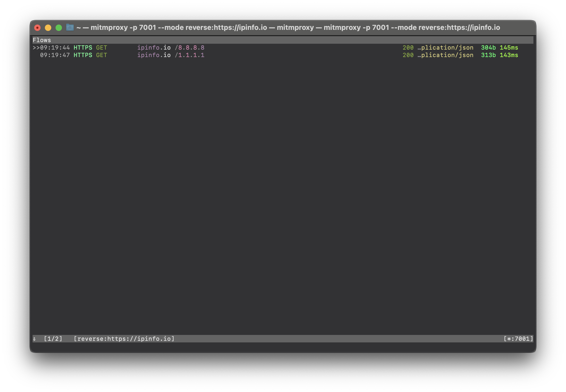Click the [1/2] flow counter in the status bar
Image resolution: width=566 pixels, height=392 pixels.
(54, 339)
